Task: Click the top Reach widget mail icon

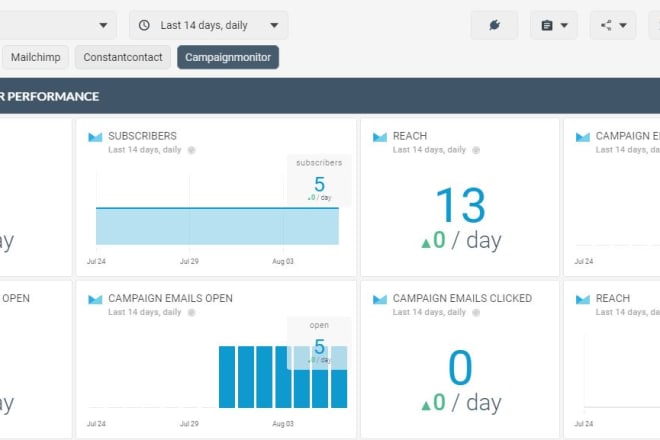Action: coord(380,137)
